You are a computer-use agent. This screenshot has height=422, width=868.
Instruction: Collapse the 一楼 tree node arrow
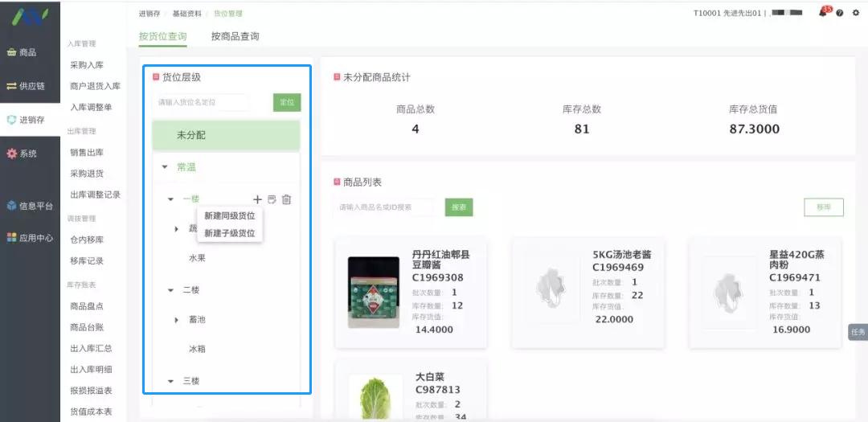click(x=170, y=199)
